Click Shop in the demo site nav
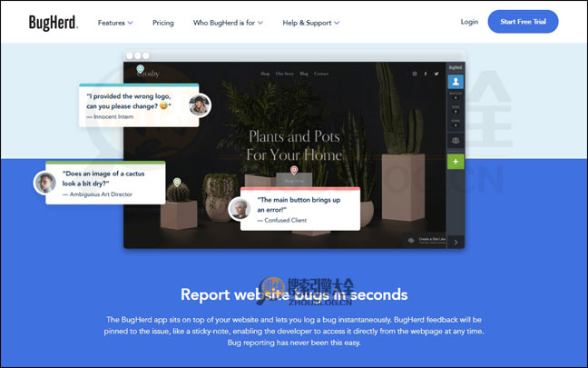 point(265,74)
